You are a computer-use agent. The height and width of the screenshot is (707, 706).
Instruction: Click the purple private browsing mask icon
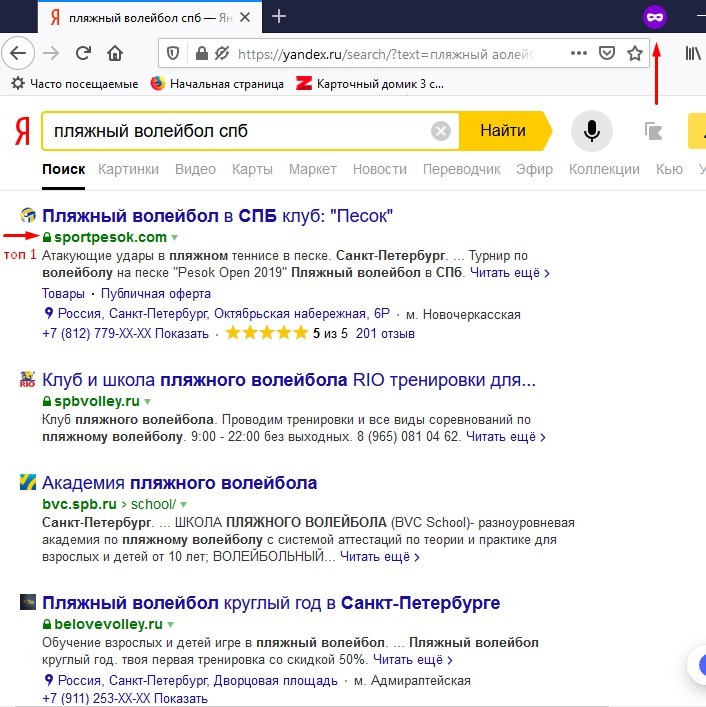tap(655, 17)
